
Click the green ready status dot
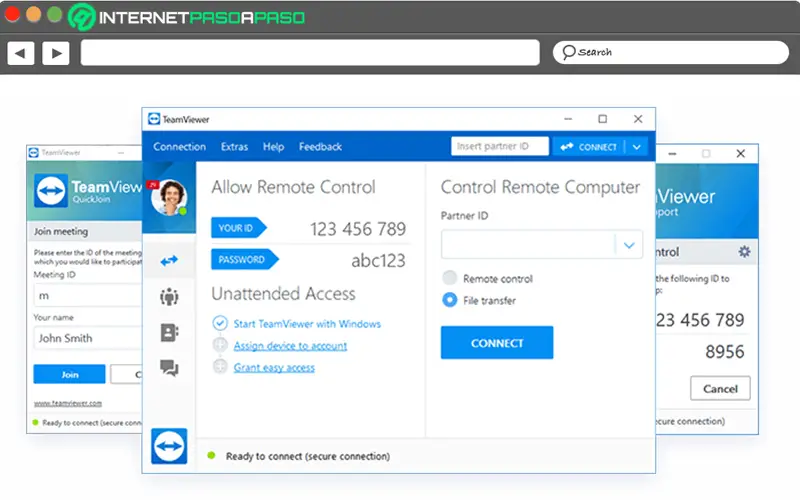point(211,455)
